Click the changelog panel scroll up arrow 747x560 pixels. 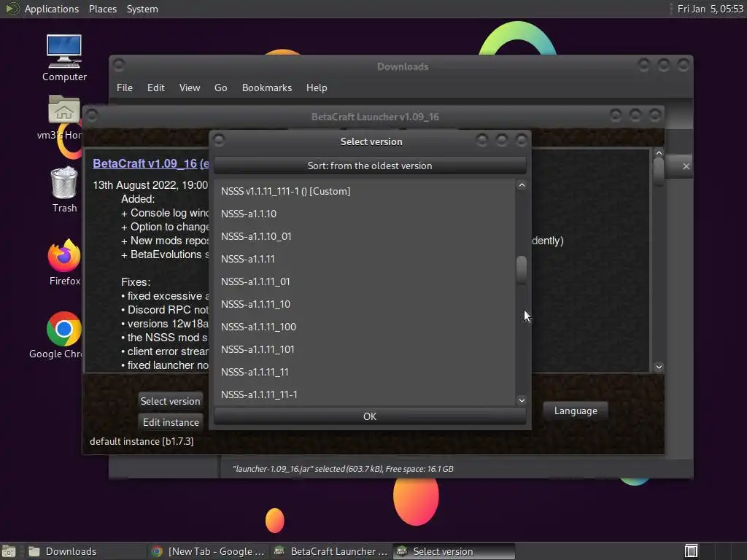[x=659, y=153]
